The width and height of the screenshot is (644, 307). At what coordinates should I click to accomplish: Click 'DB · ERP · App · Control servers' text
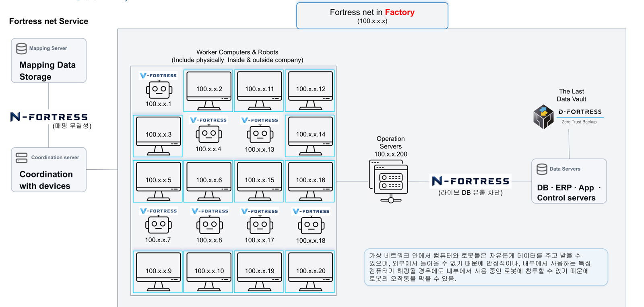569,193
